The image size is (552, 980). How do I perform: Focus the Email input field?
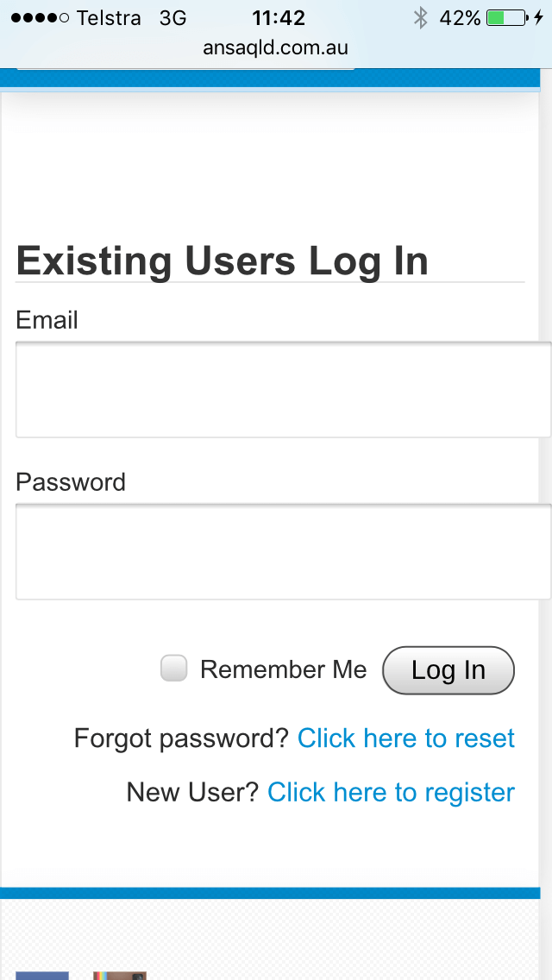pyautogui.click(x=283, y=389)
